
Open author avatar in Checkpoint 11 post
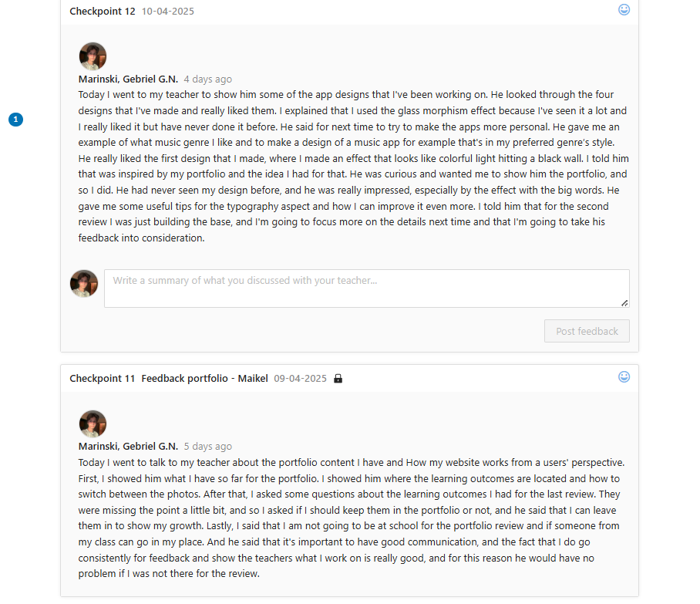click(93, 423)
